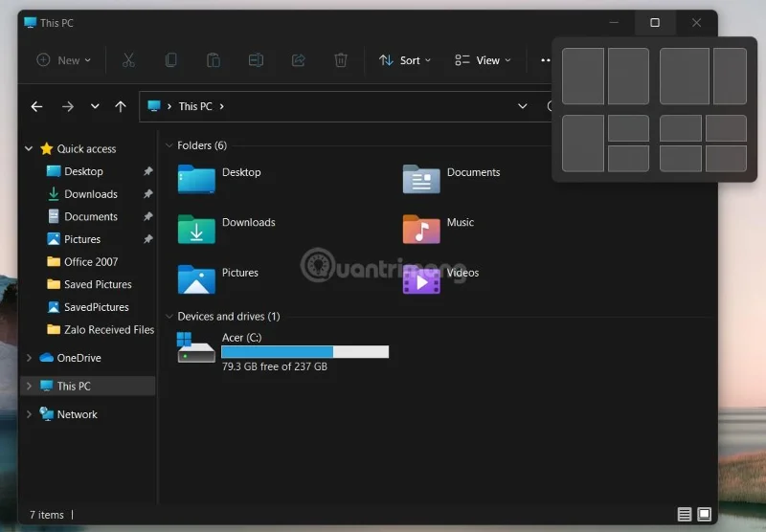Collapse the Quick access tree node
766x532 pixels.
(29, 148)
